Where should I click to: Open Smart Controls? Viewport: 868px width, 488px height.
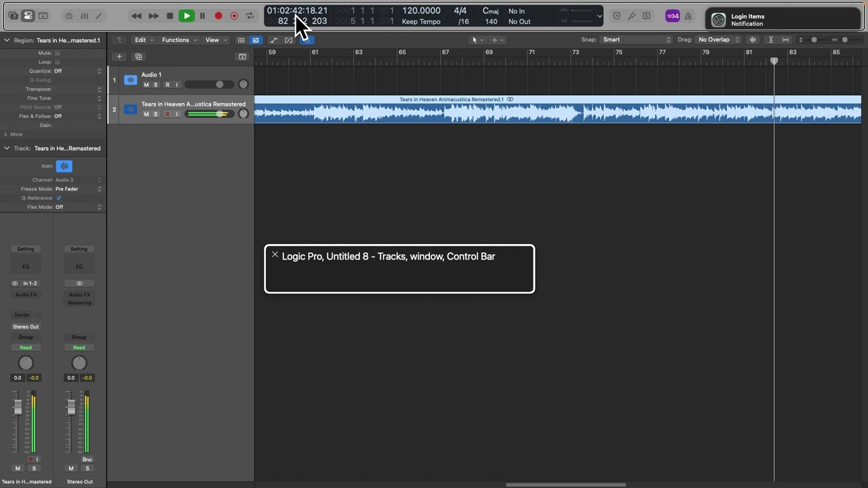69,16
